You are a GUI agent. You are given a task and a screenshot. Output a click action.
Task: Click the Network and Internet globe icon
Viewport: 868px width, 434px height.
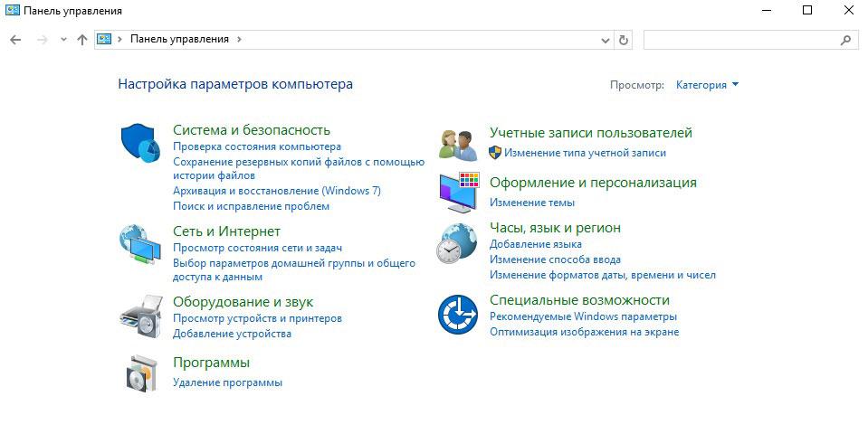139,244
